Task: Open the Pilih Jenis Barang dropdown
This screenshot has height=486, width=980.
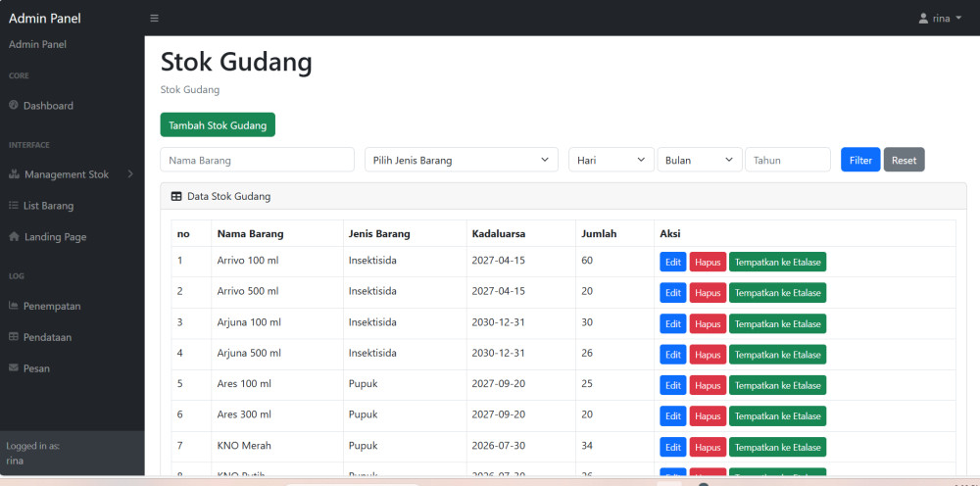Action: coord(461,160)
